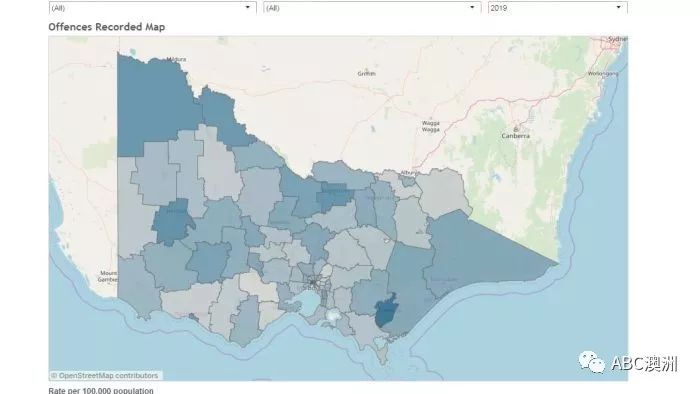The image size is (700, 394).
Task: Expand the middle (All) filter dropdown arrow
Action: (x=472, y=7)
